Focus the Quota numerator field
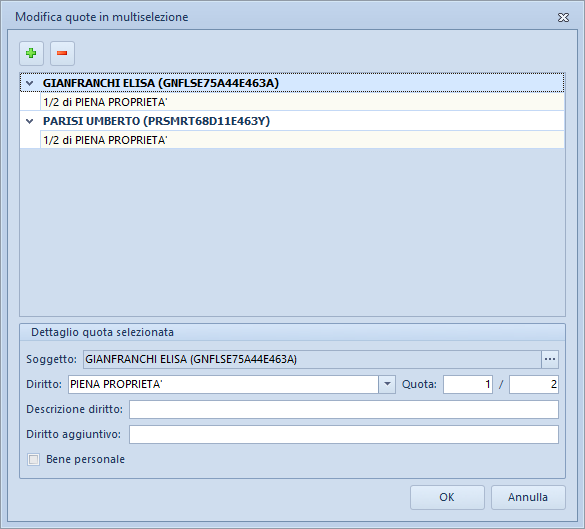 tap(468, 384)
